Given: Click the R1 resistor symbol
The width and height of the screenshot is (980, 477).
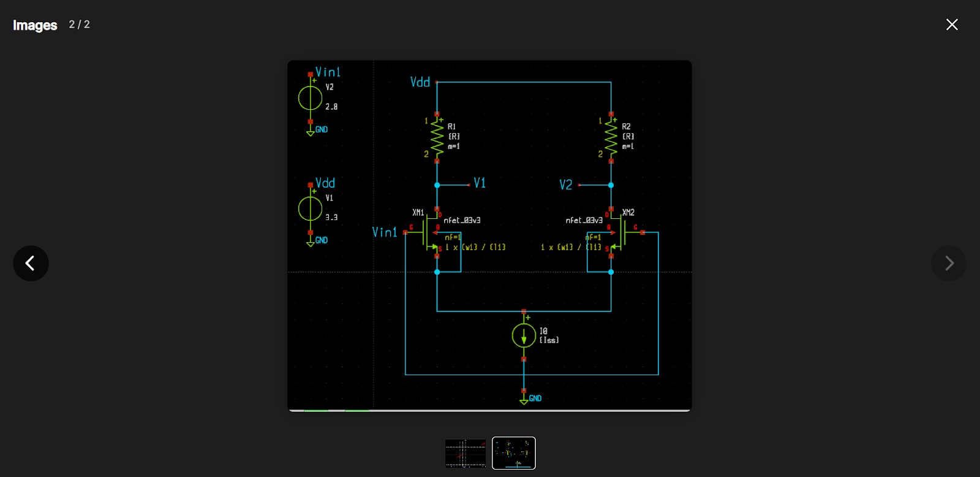Looking at the screenshot, I should coord(437,137).
